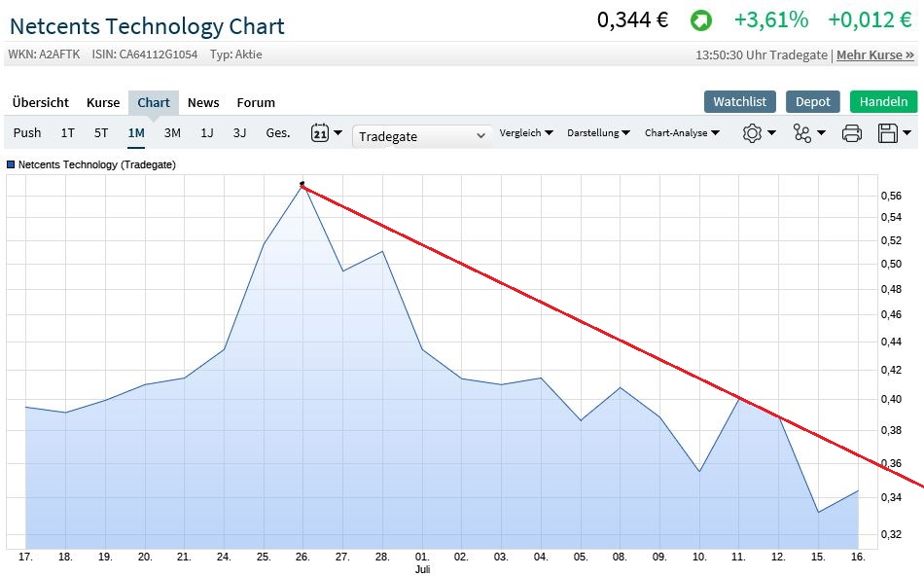The width and height of the screenshot is (924, 577).
Task: Switch chart range to 3M
Action: tap(172, 133)
